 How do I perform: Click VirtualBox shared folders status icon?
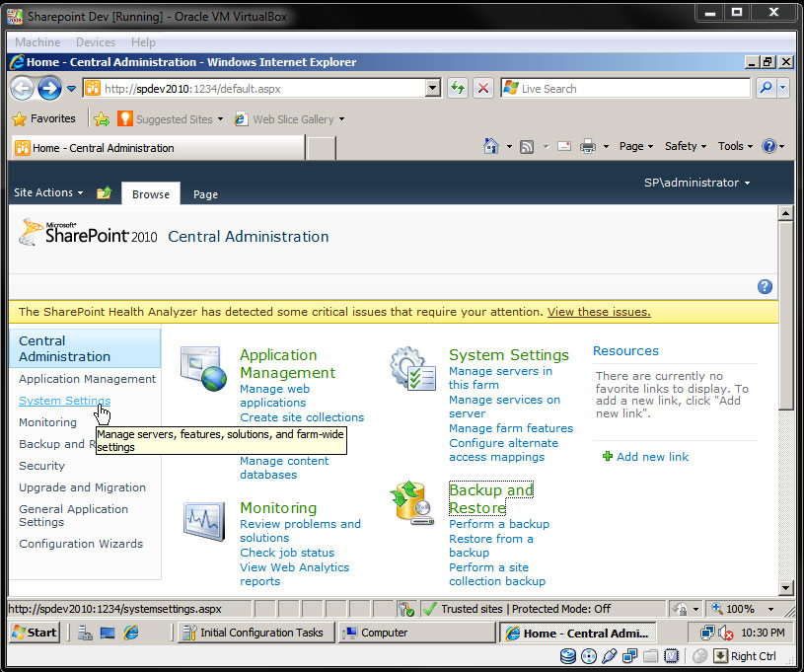[x=651, y=655]
